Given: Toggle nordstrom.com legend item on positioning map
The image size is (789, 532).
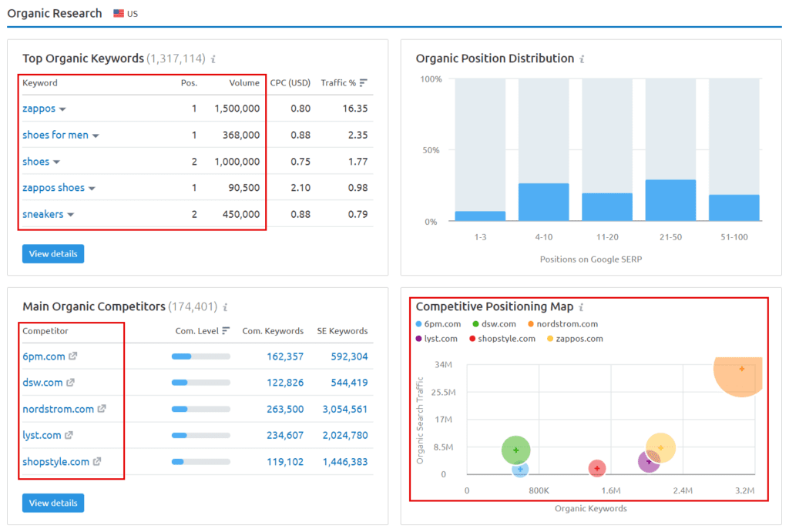Looking at the screenshot, I should [x=563, y=324].
